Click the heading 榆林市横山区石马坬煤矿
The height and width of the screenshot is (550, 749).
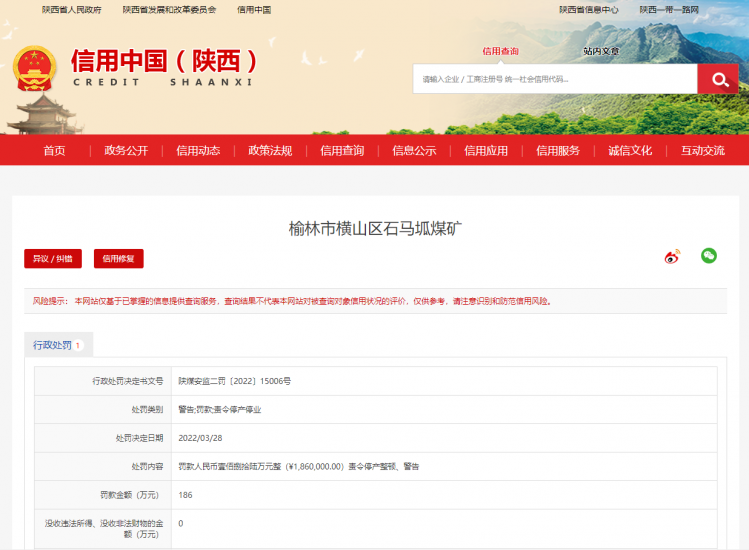pos(375,229)
